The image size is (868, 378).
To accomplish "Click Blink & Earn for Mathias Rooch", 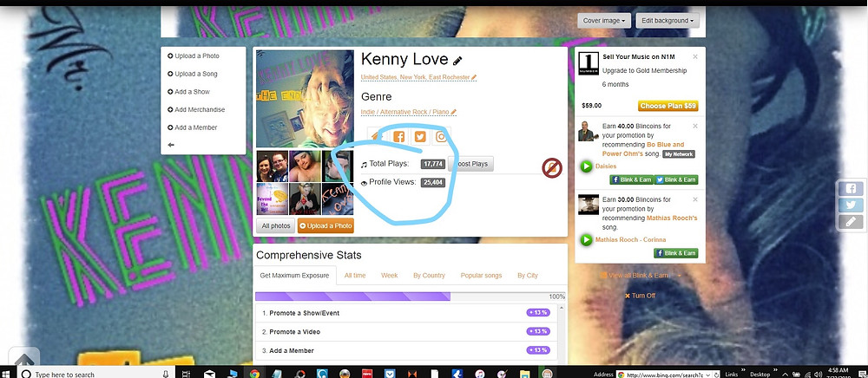I will pos(676,253).
